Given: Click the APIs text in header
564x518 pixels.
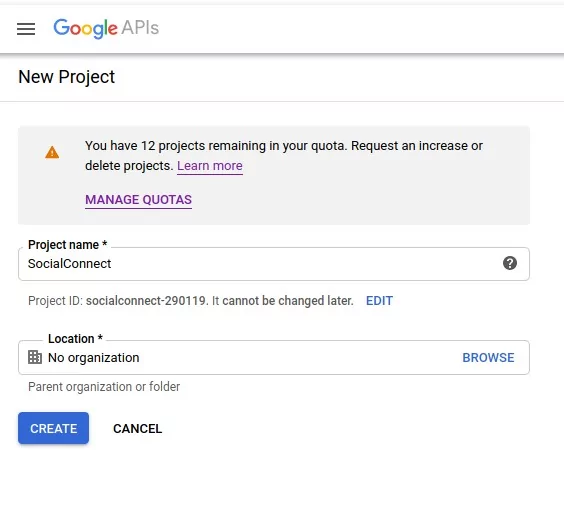Looking at the screenshot, I should (140, 28).
